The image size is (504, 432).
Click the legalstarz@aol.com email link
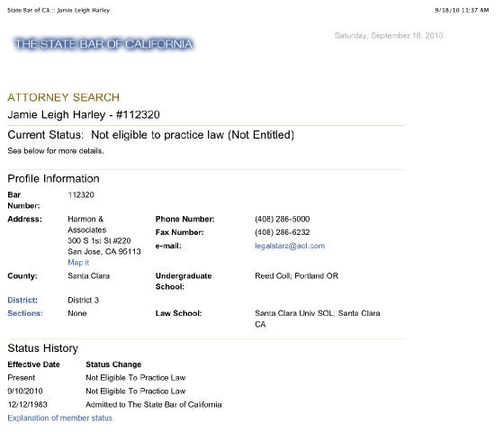[290, 246]
